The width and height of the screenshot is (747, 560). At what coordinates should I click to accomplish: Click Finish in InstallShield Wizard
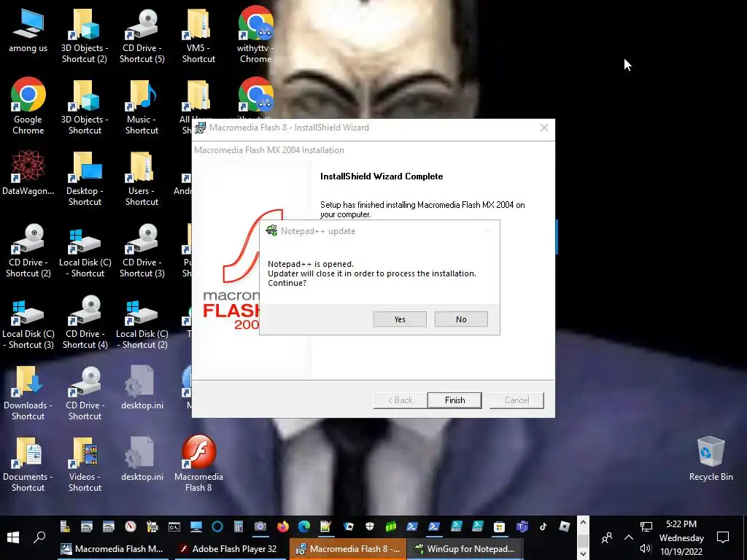pos(454,400)
